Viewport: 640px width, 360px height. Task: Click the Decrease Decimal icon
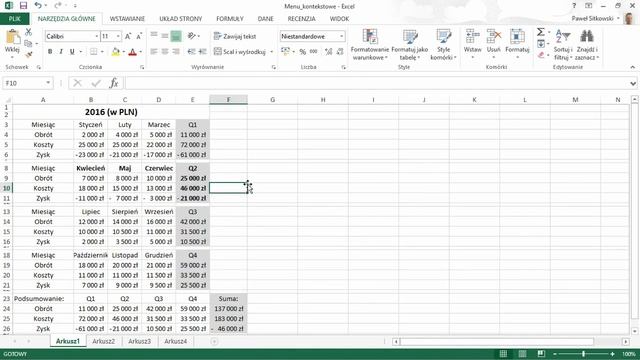tap(340, 52)
